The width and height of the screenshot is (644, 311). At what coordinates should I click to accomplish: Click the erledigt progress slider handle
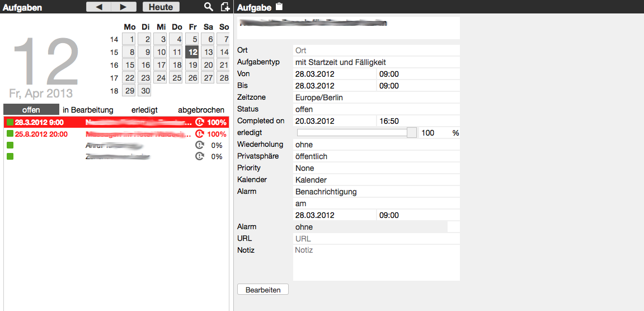pos(412,133)
